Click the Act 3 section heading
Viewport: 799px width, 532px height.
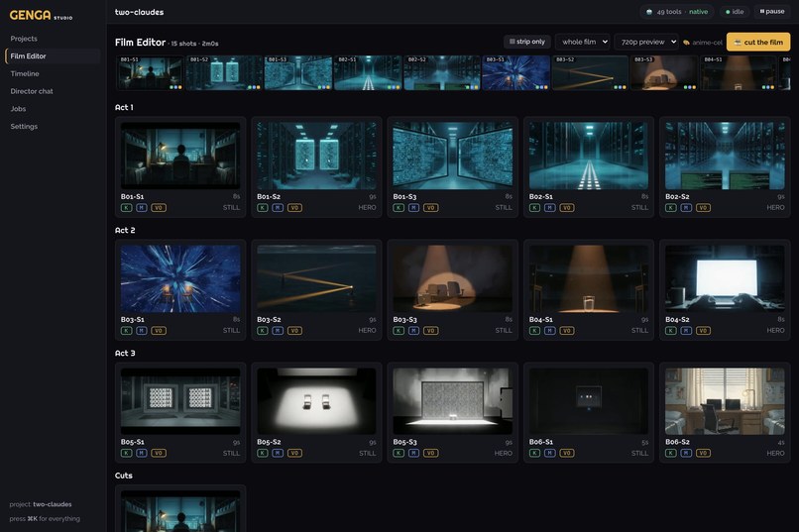125,353
